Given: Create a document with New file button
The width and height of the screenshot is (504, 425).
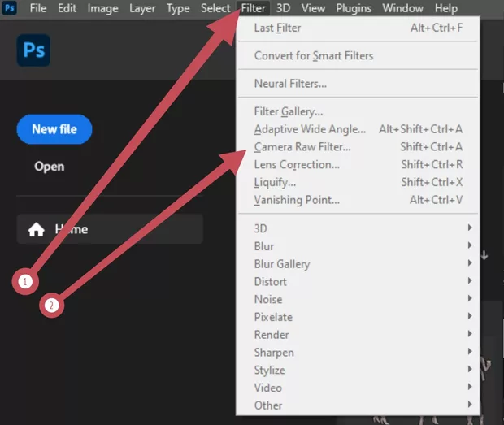Looking at the screenshot, I should tap(54, 129).
